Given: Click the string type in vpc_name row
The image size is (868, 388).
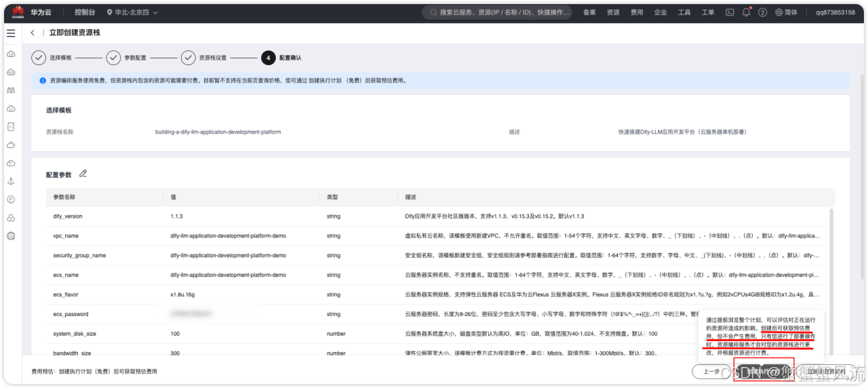Looking at the screenshot, I should point(333,236).
